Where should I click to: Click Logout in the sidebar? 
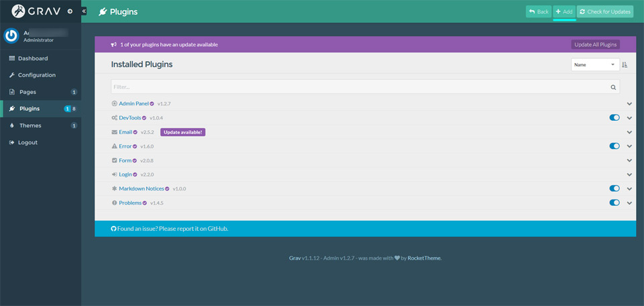41,142
